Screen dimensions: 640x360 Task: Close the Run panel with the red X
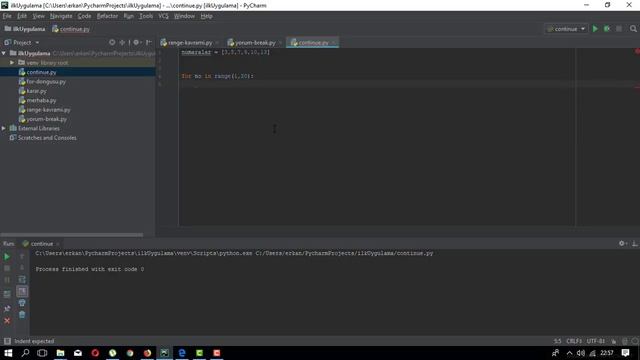7,321
